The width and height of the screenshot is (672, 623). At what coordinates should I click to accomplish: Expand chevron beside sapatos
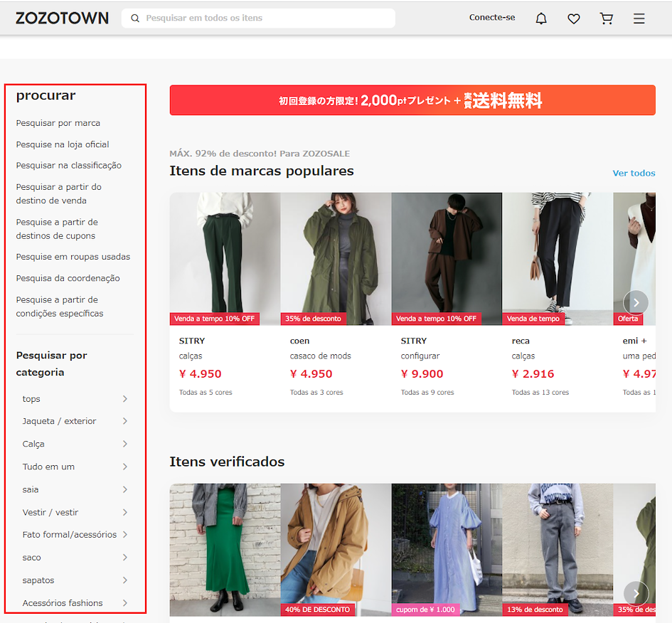(x=125, y=580)
